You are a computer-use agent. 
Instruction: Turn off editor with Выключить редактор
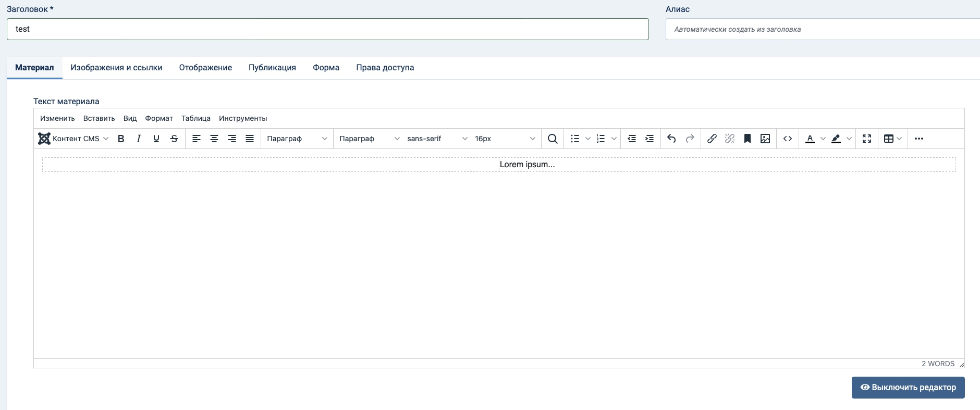tap(908, 388)
